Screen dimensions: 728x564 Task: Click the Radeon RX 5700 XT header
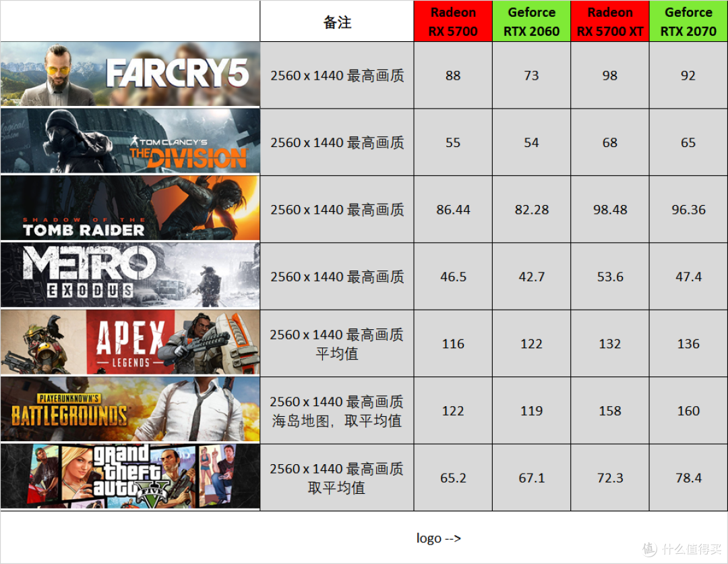(x=610, y=22)
